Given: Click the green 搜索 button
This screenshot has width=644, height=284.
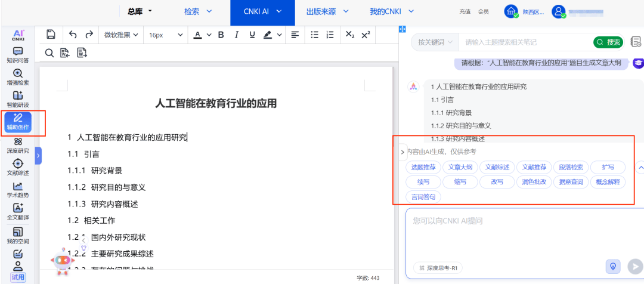Looking at the screenshot, I should 608,42.
